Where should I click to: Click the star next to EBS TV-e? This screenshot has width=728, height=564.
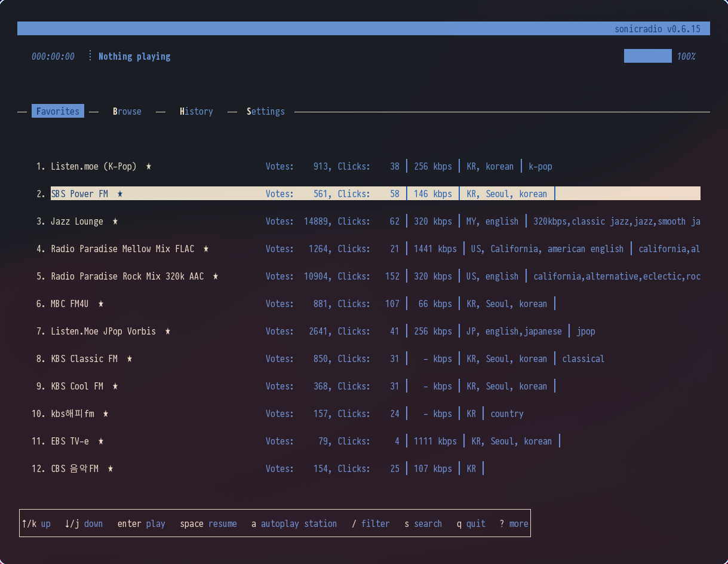point(101,441)
